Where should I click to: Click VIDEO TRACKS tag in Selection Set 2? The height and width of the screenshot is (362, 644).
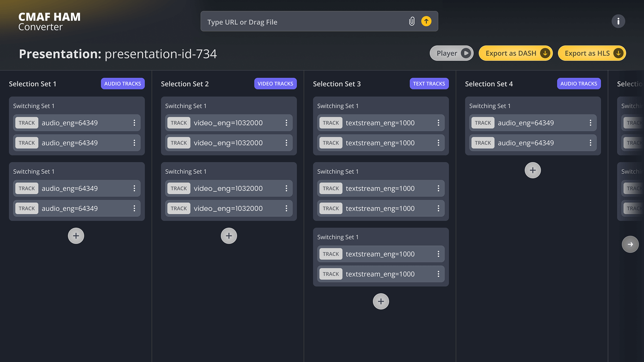tap(275, 84)
